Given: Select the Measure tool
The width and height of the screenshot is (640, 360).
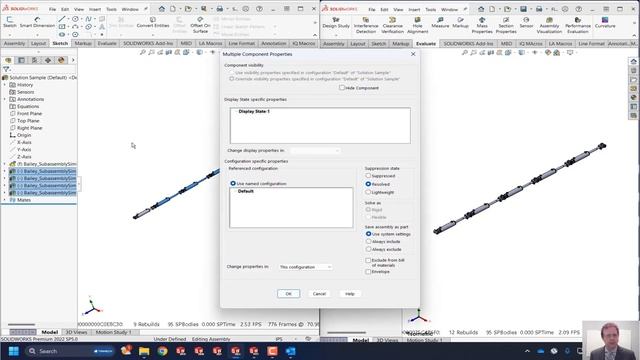Looking at the screenshot, I should 440,22.
